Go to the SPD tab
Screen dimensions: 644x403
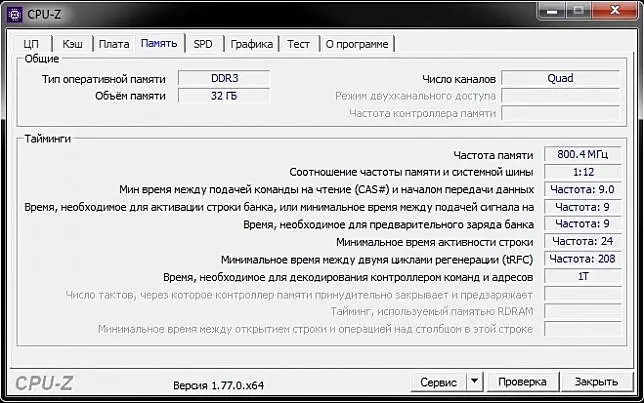[x=203, y=44]
